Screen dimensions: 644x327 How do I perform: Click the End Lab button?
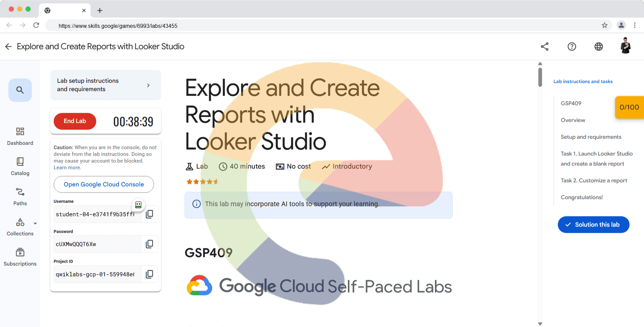[x=75, y=121]
